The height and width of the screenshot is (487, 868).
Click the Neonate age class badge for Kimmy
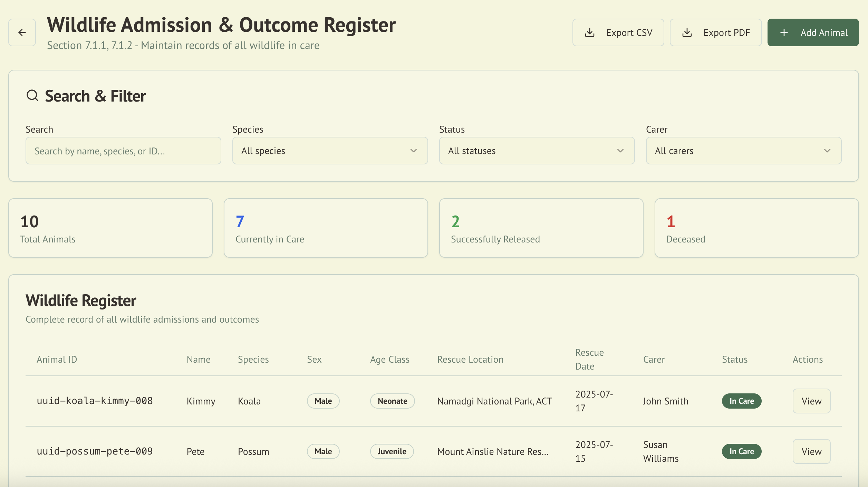(x=392, y=401)
